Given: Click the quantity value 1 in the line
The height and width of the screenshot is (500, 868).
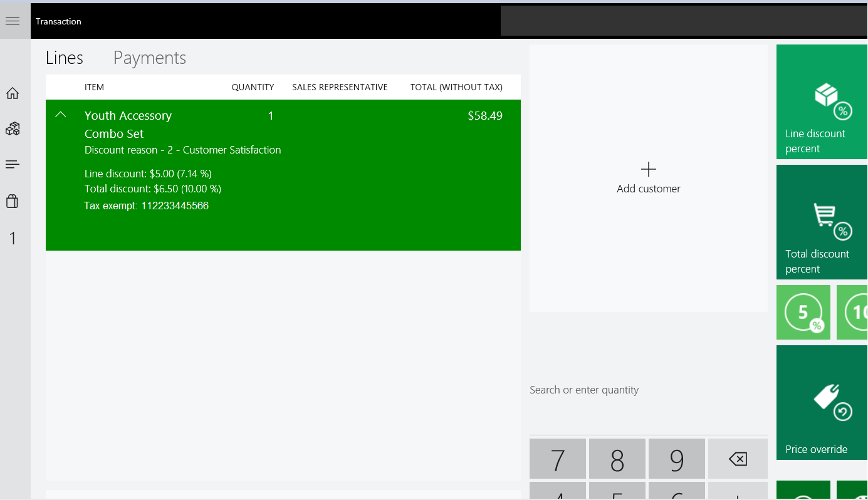Looking at the screenshot, I should coord(271,116).
